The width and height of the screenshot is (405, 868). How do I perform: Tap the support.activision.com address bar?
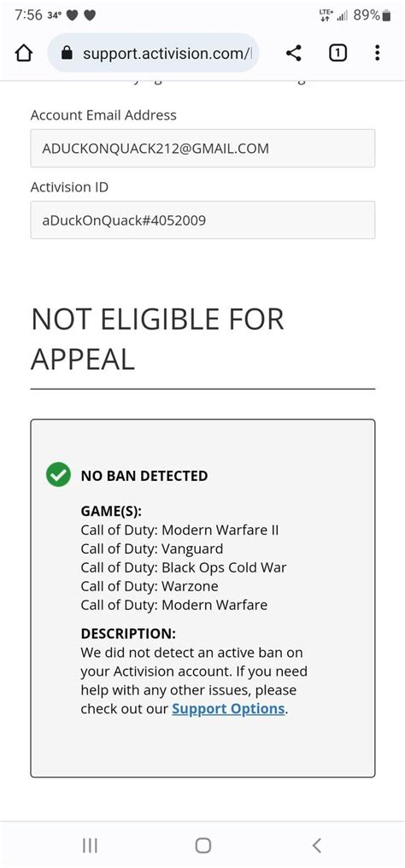coord(153,53)
